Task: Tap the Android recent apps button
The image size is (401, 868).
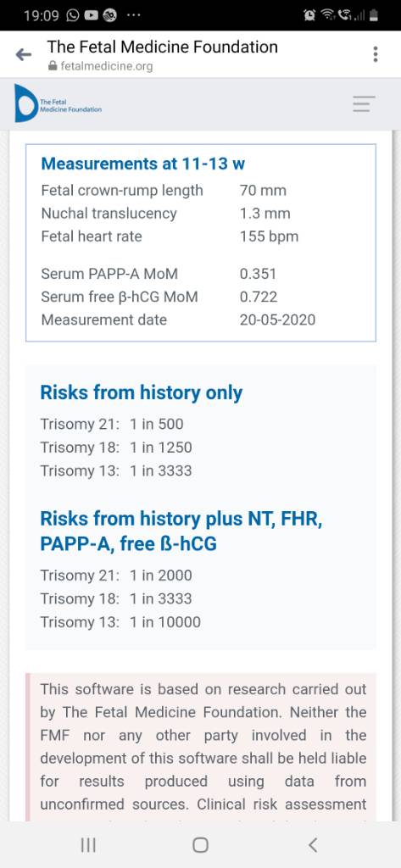Action: tap(88, 845)
